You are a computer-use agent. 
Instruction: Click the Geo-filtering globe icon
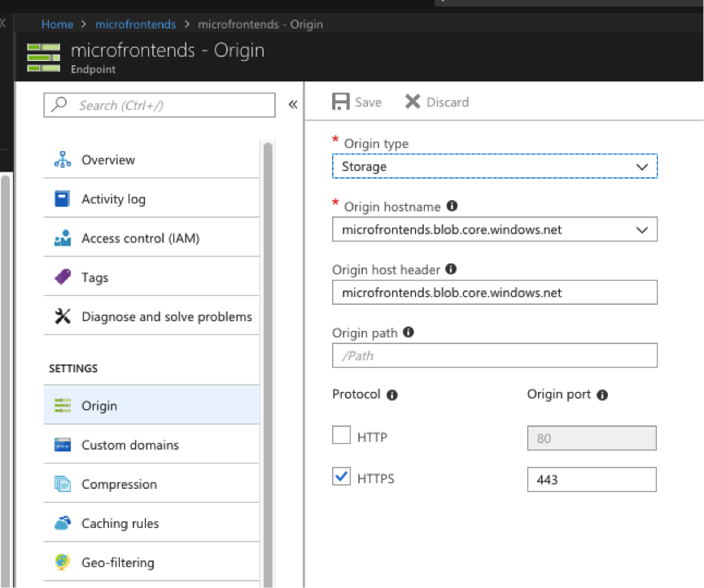click(x=63, y=562)
